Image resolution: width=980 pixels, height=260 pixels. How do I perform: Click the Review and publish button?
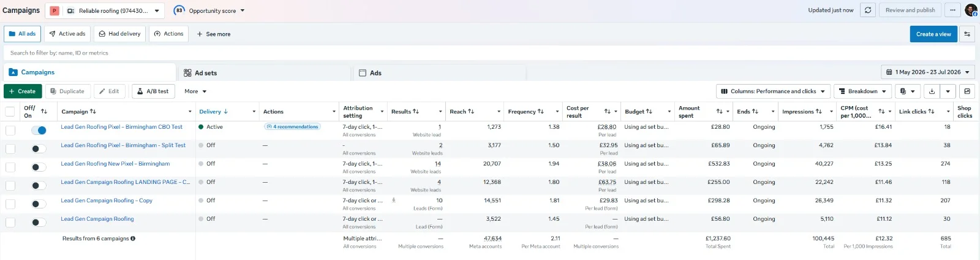click(910, 10)
